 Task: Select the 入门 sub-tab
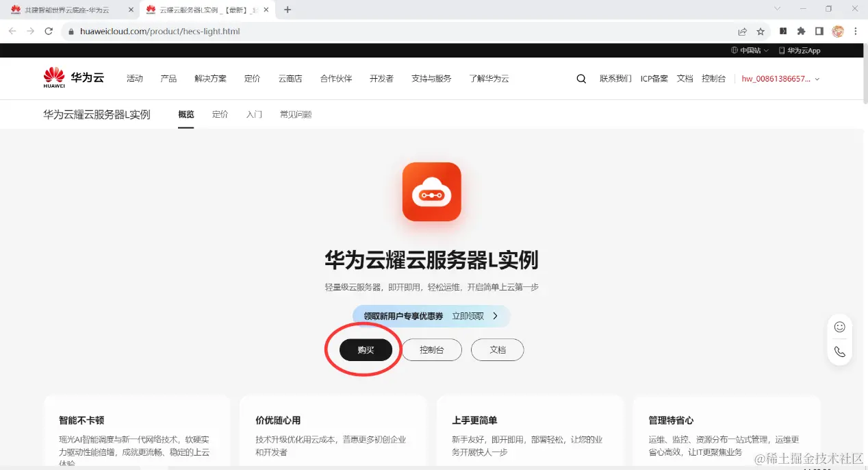(x=254, y=114)
